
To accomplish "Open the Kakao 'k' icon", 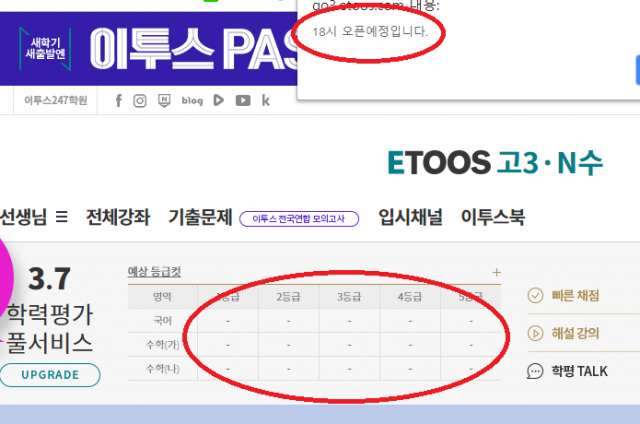I will (x=265, y=100).
